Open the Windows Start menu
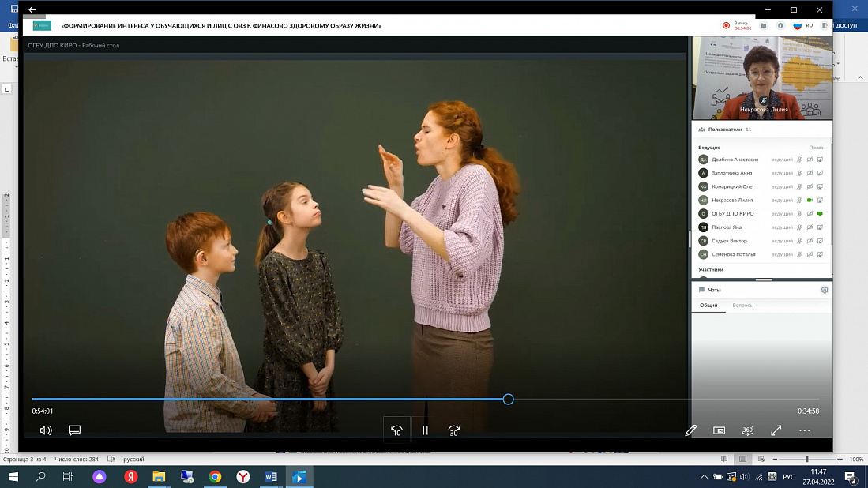This screenshot has height=488, width=868. pyautogui.click(x=13, y=476)
